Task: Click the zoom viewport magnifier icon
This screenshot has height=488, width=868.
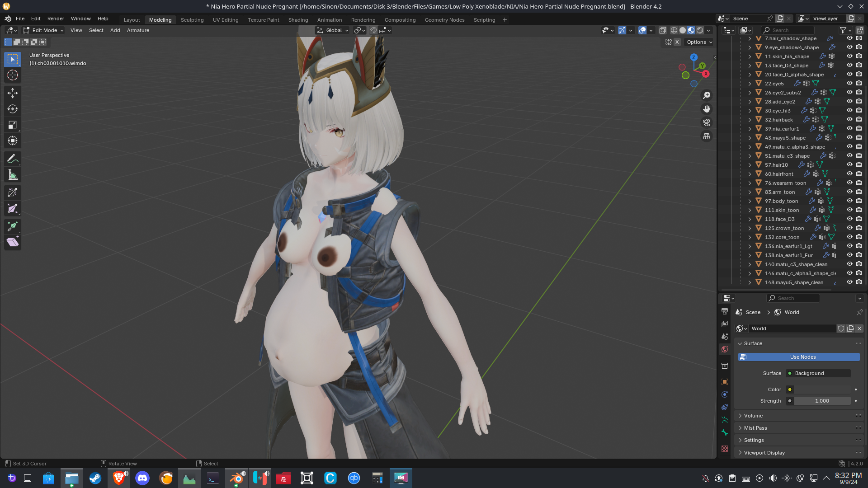Action: coord(707,95)
